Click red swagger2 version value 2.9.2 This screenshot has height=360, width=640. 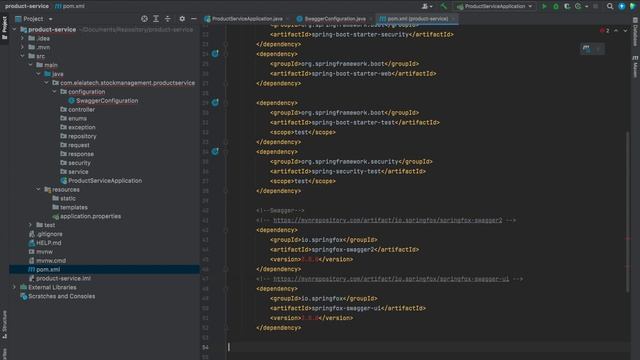click(x=310, y=260)
